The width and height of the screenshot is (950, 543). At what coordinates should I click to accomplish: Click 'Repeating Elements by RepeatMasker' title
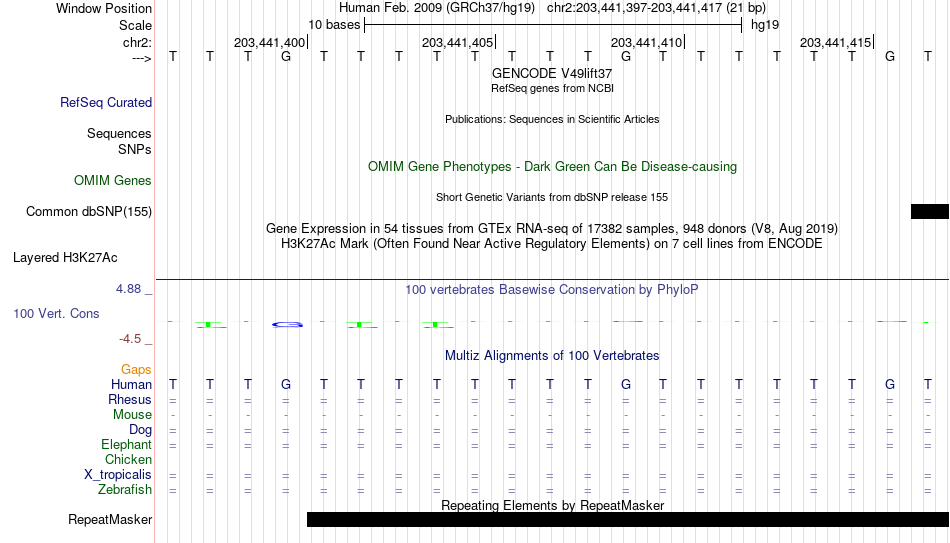tap(553, 505)
